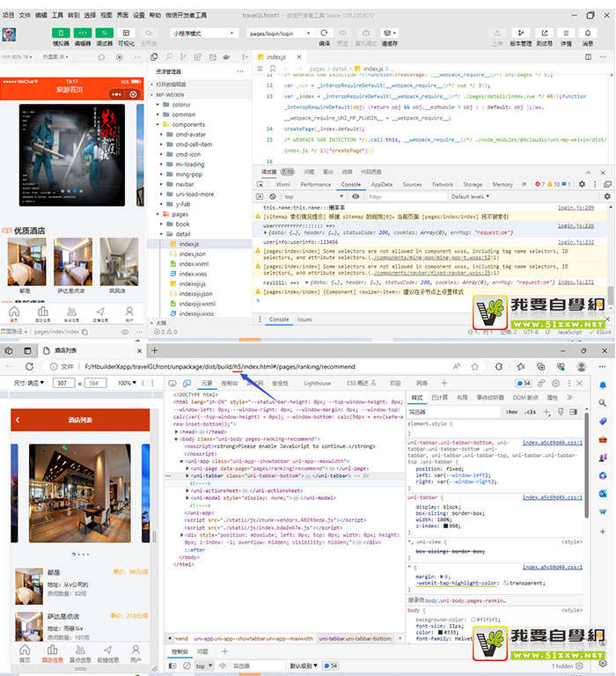Click the compile refresh icon in toolbar
This screenshot has width=616, height=676.
[324, 33]
